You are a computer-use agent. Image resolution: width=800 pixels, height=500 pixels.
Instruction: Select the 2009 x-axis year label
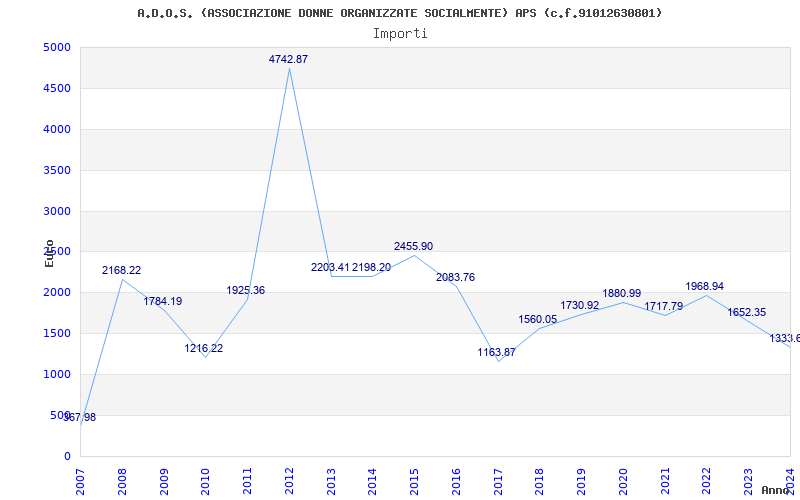click(164, 482)
